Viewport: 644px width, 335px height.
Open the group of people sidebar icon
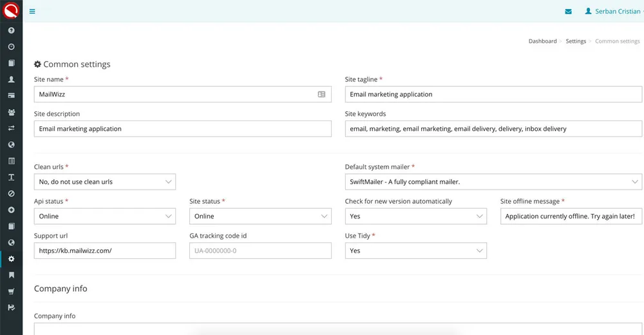pyautogui.click(x=12, y=112)
